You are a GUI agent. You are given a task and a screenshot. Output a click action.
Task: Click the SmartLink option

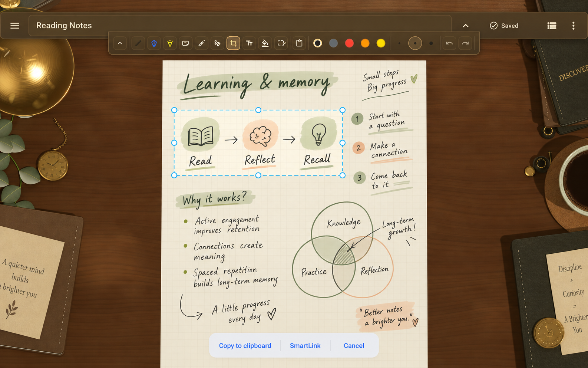(305, 346)
